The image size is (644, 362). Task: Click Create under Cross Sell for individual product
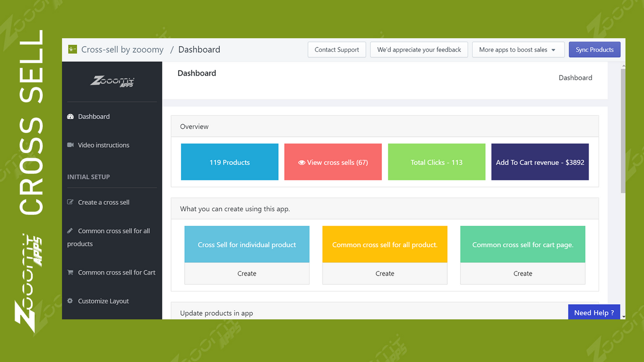pos(247,274)
